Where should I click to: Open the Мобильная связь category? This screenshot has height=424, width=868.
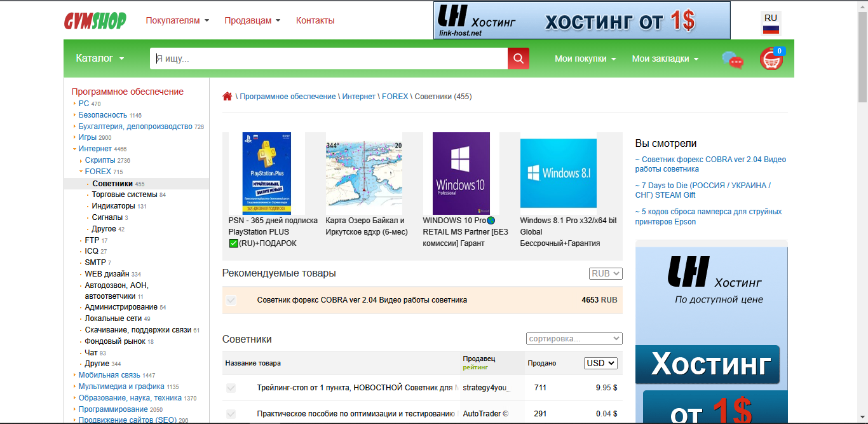click(x=109, y=375)
